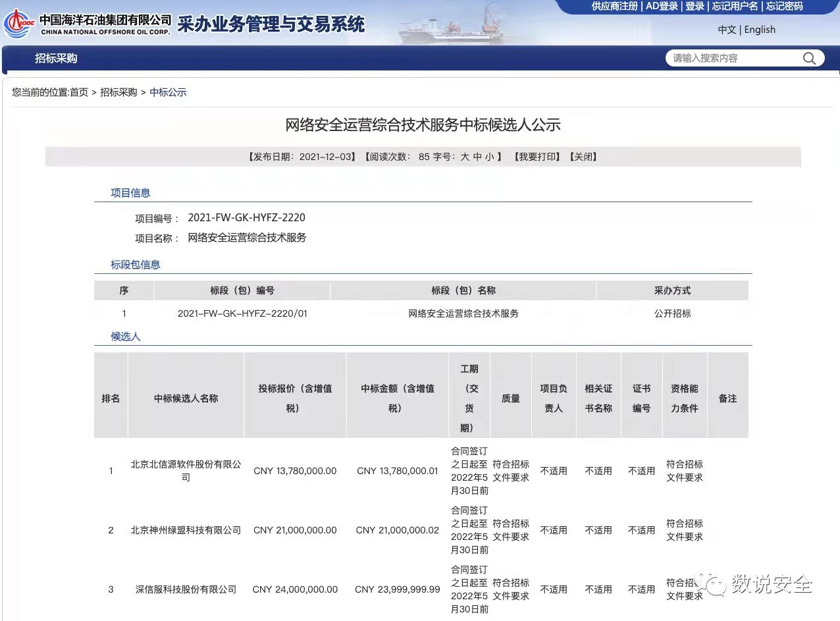Click the 登录 link beside AD登录
The height and width of the screenshot is (621, 840).
click(x=695, y=7)
